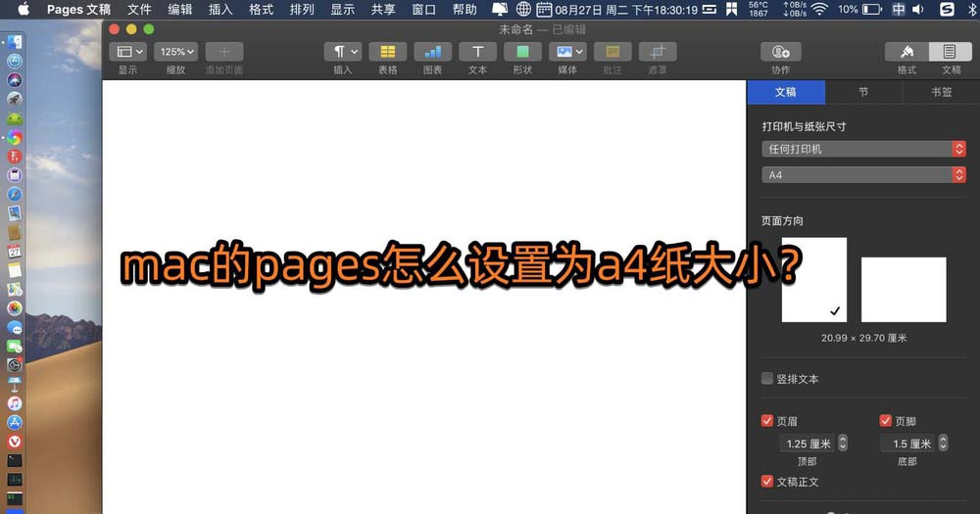980x514 pixels.
Task: Insert a shape with 形状 icon
Action: point(522,52)
